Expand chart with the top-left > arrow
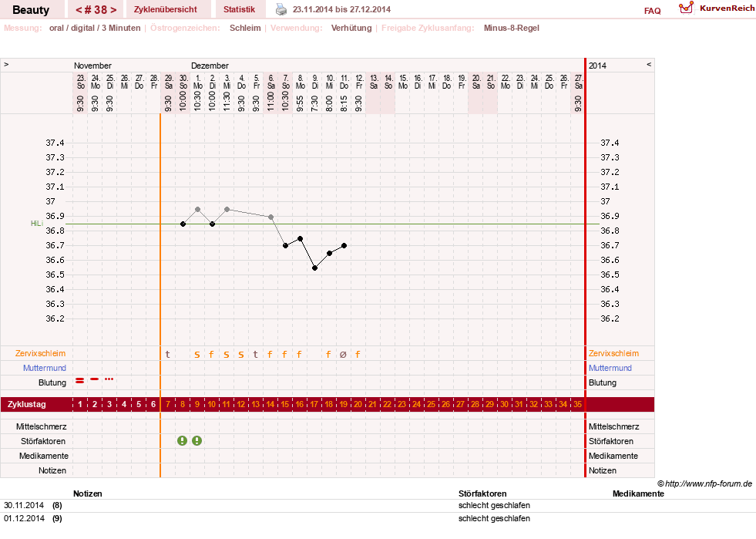Image resolution: width=756 pixels, height=539 pixels. (6, 64)
